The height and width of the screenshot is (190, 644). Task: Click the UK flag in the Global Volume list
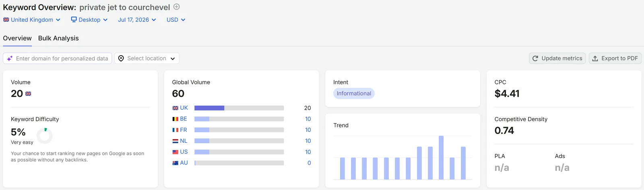[175, 108]
